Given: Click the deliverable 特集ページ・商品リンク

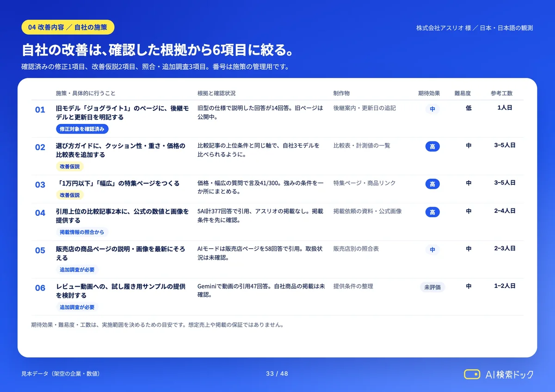Looking at the screenshot, I should point(364,183).
